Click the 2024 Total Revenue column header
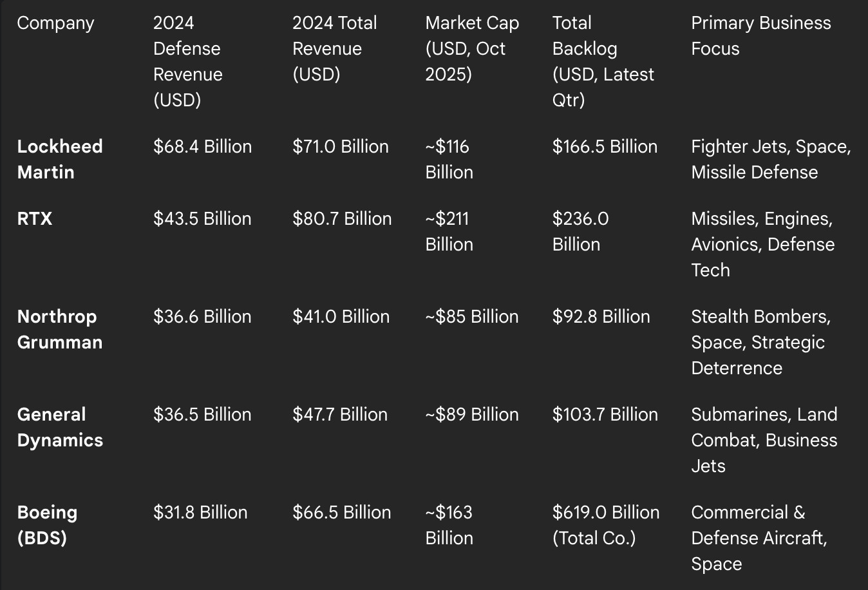This screenshot has height=590, width=868. pyautogui.click(x=334, y=48)
